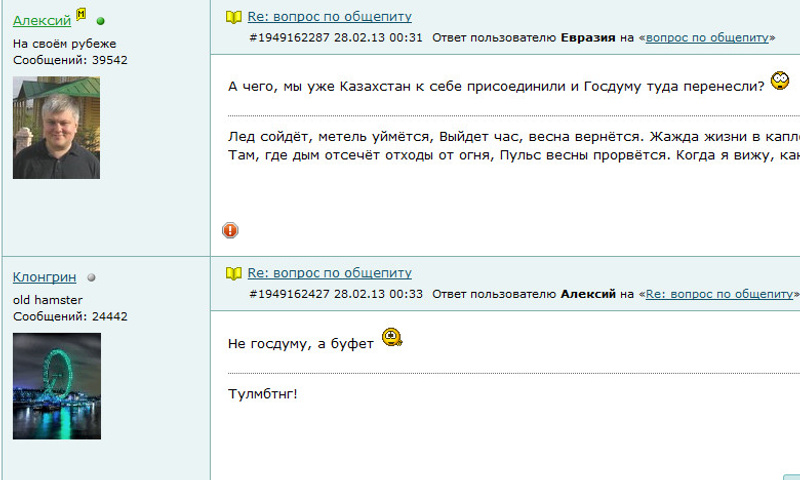Viewport: 800px width, 480px height.
Task: Click bold username Евразия in reply header
Action: tap(588, 38)
